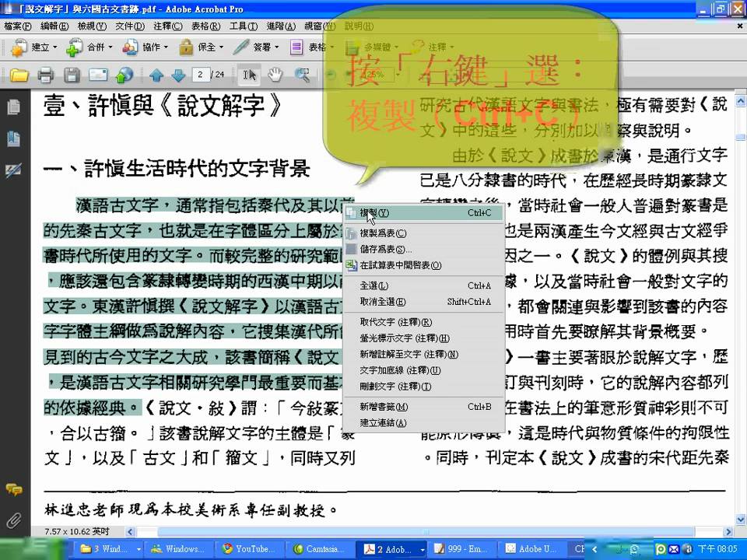Click the 3 Wind... taskbar group button
Viewport: 747px width, 560px height.
pos(107,549)
